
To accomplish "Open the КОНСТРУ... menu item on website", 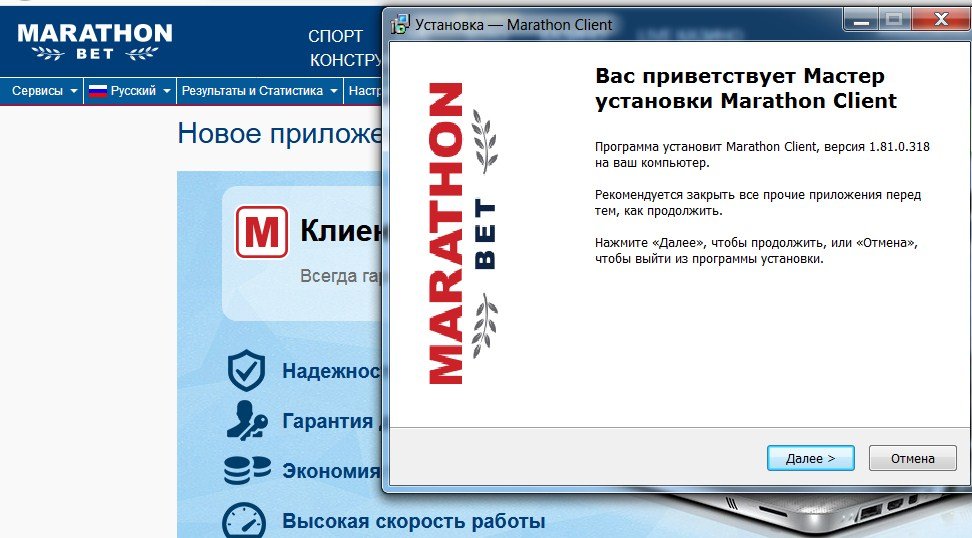I will click(x=346, y=60).
